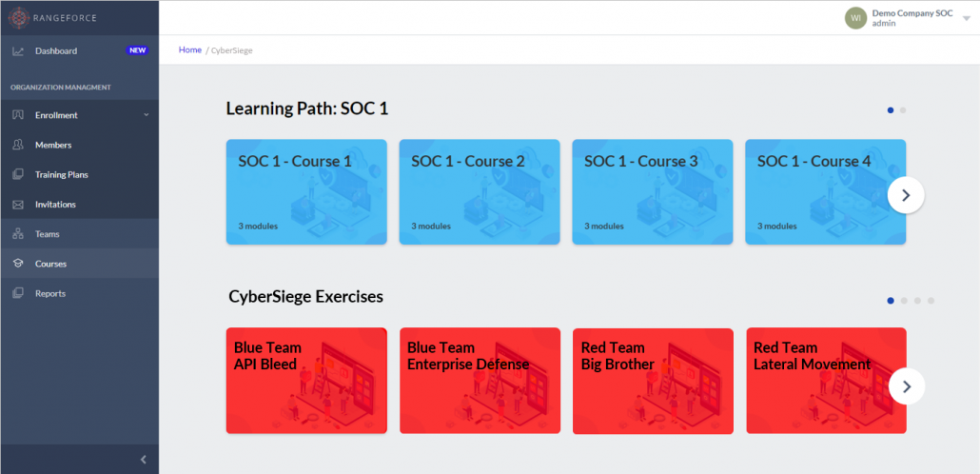
Task: Select third dot of CyberSiege Exercises carousel
Action: pos(917,301)
